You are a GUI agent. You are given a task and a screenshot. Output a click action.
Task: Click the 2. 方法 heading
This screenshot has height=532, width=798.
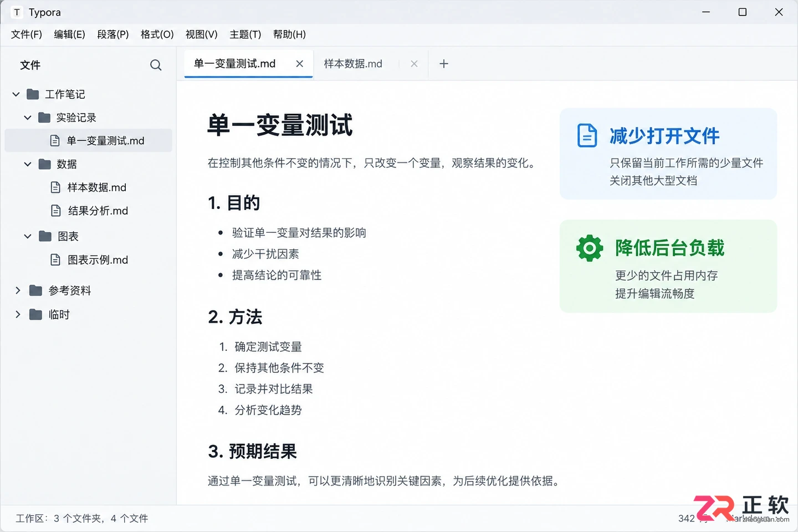[x=235, y=317]
